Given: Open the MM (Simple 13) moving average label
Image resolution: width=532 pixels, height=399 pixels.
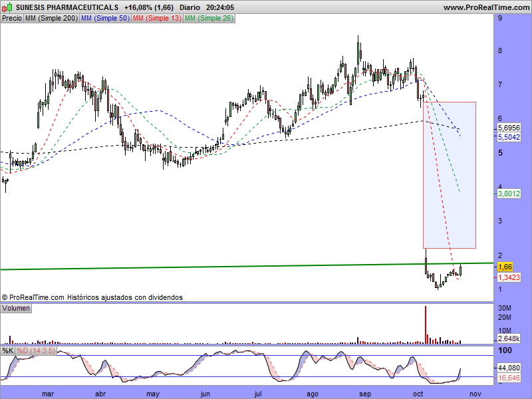Looking at the screenshot, I should tap(157, 19).
